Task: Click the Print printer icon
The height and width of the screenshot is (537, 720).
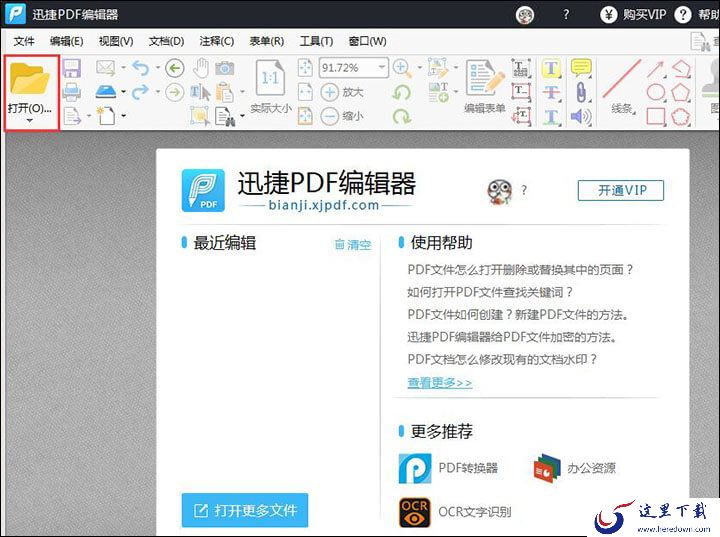Action: pyautogui.click(x=72, y=92)
